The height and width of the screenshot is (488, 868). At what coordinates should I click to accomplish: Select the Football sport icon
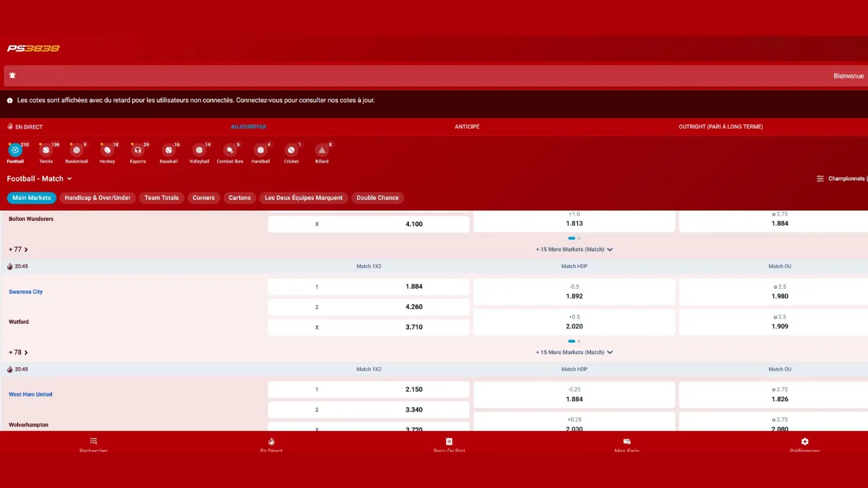[x=15, y=150]
